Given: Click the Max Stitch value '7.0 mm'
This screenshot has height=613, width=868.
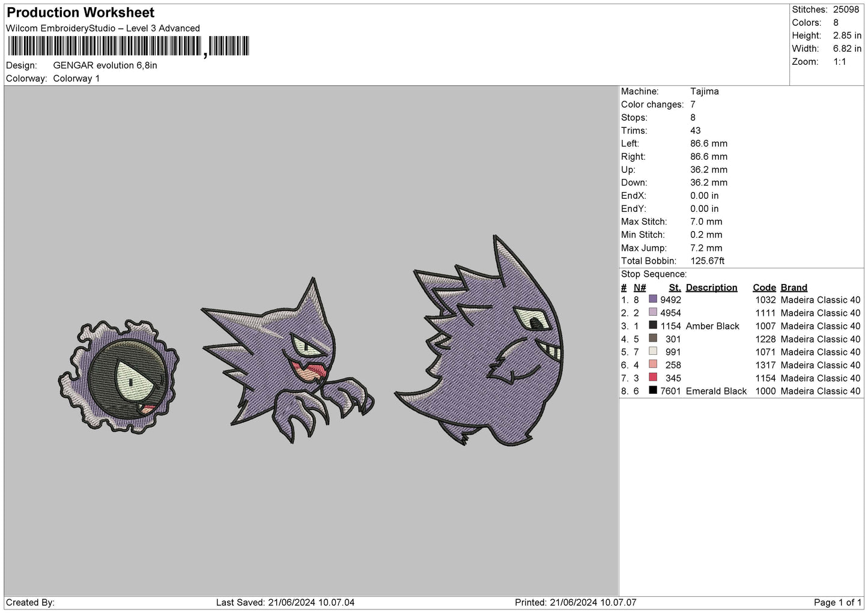Looking at the screenshot, I should click(706, 222).
